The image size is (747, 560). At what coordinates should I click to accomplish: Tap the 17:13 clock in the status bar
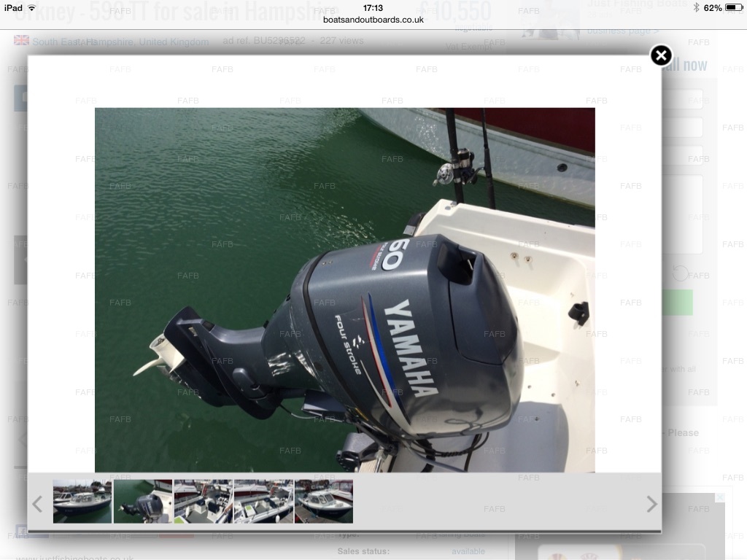pos(373,7)
